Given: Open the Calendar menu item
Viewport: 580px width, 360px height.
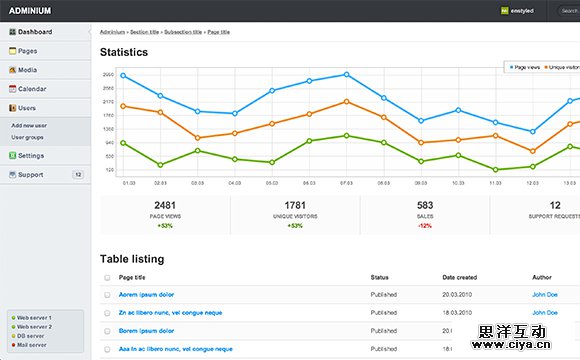Looking at the screenshot, I should (45, 89).
